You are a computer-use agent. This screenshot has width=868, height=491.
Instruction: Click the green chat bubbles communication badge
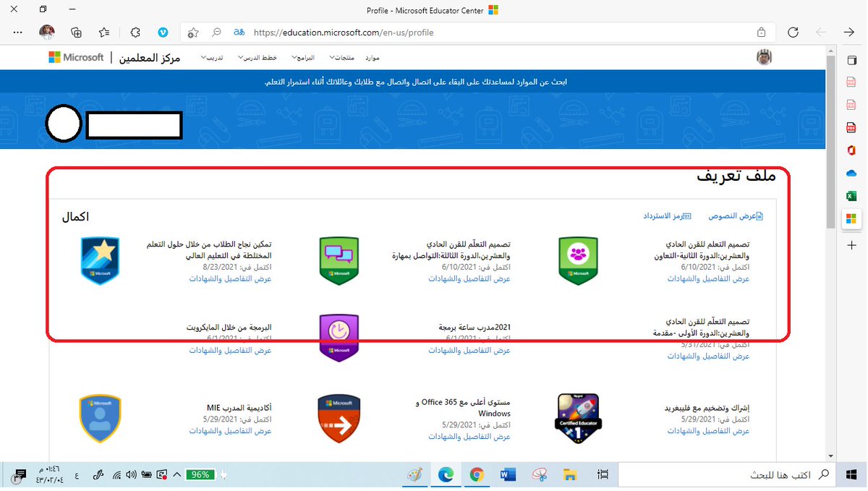coord(339,260)
